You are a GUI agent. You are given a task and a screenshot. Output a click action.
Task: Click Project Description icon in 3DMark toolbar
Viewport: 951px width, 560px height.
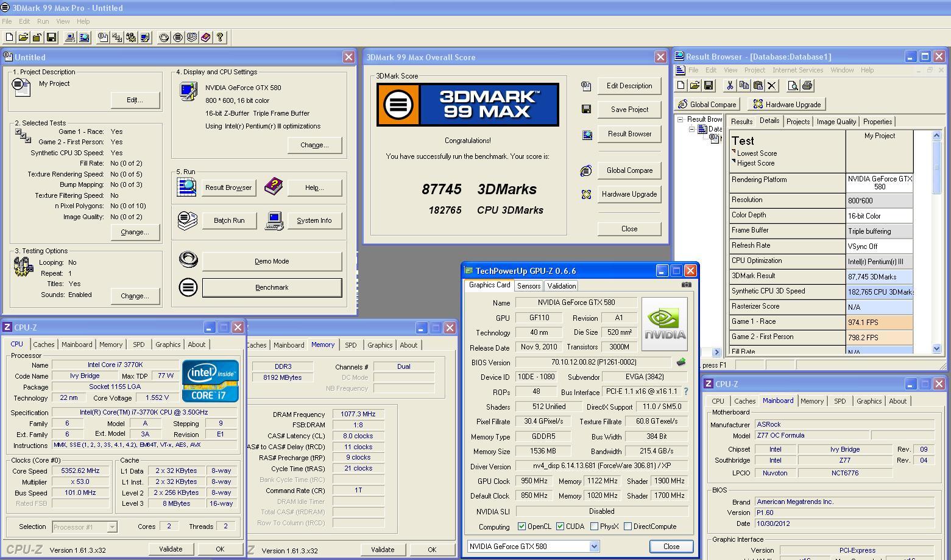point(103,38)
